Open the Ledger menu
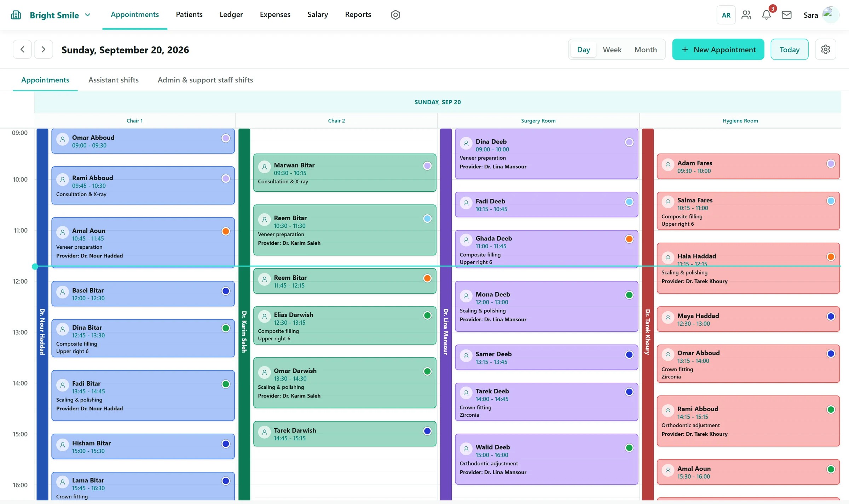 tap(231, 15)
